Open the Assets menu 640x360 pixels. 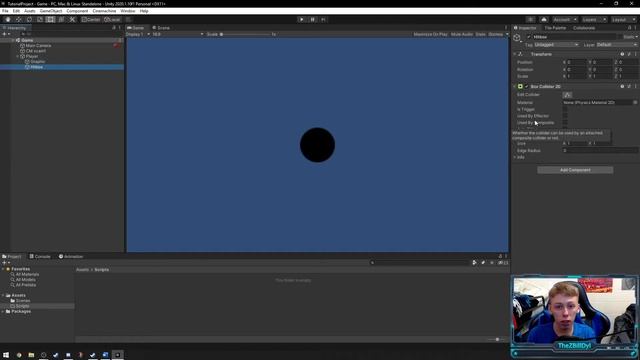[30, 11]
